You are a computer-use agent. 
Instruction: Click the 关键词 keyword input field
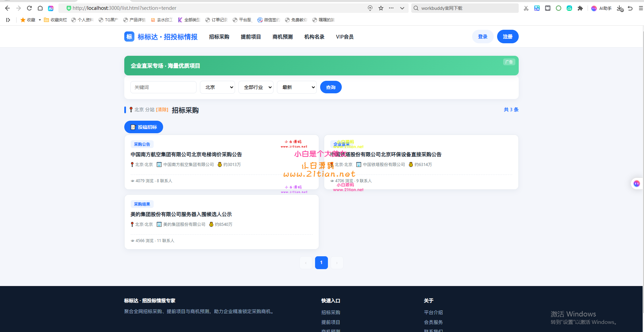pos(163,87)
